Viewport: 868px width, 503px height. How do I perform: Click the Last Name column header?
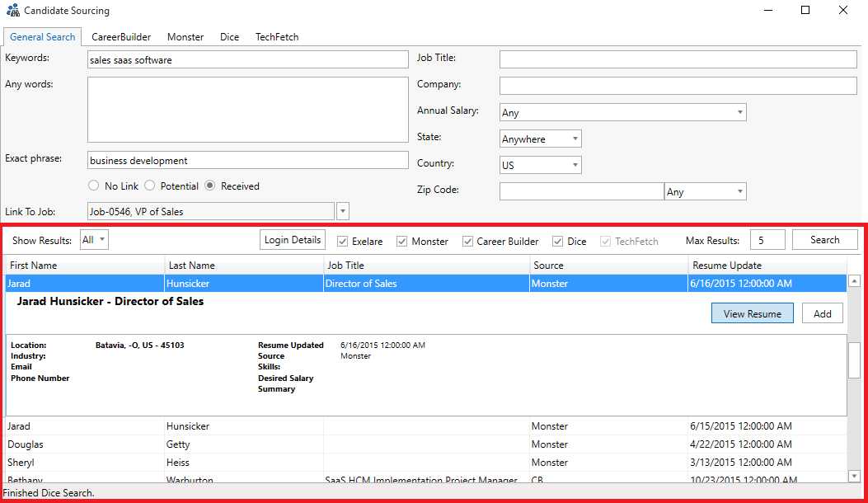coord(244,266)
